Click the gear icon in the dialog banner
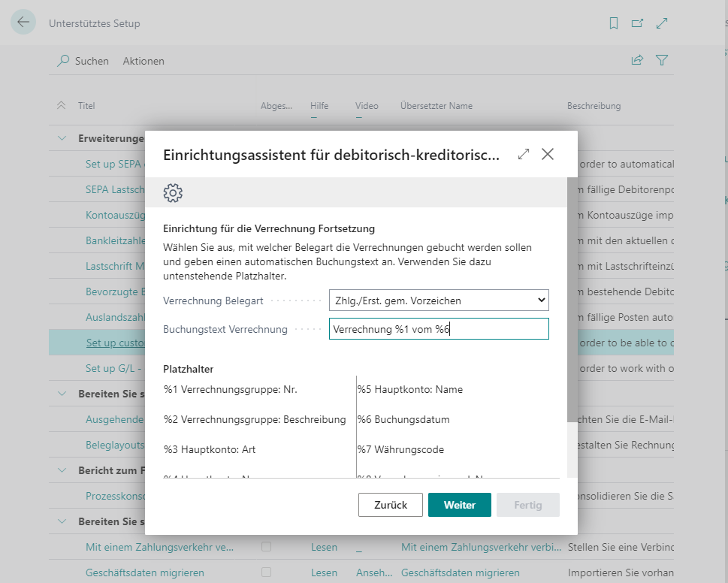The image size is (728, 583). (173, 192)
